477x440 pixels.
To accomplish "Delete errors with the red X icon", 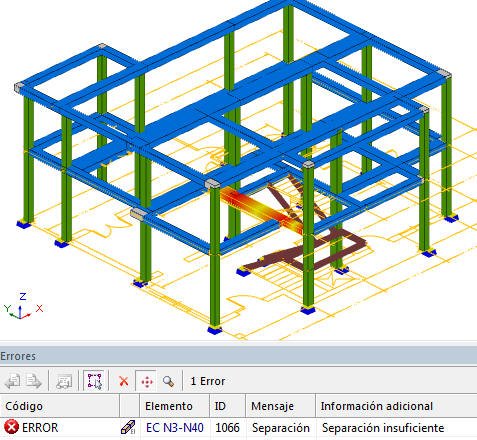I will tap(124, 381).
